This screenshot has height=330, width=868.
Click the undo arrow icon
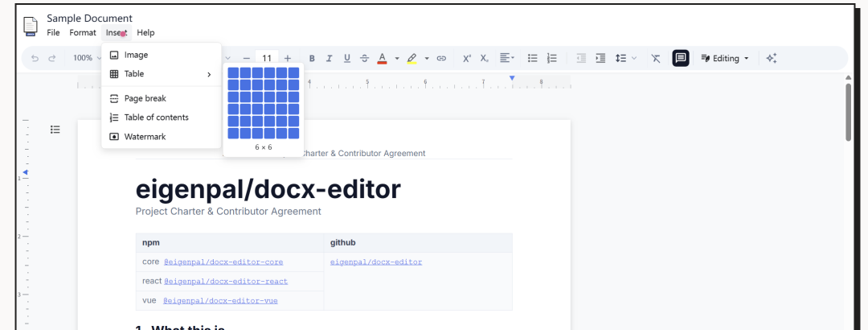[x=35, y=58]
